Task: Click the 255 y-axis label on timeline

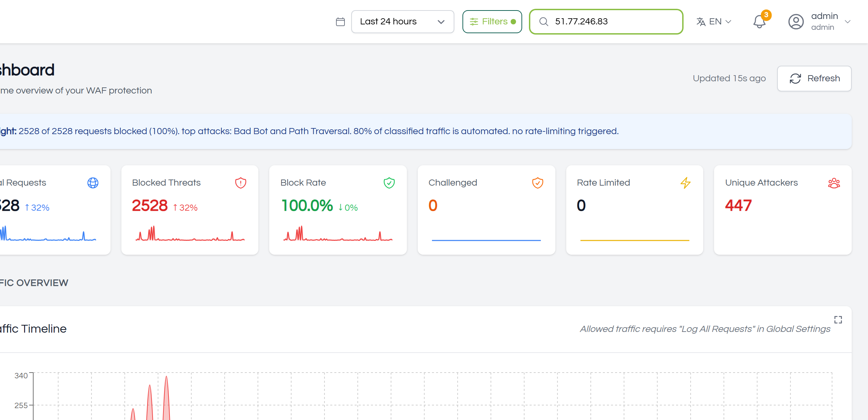Action: (21, 405)
